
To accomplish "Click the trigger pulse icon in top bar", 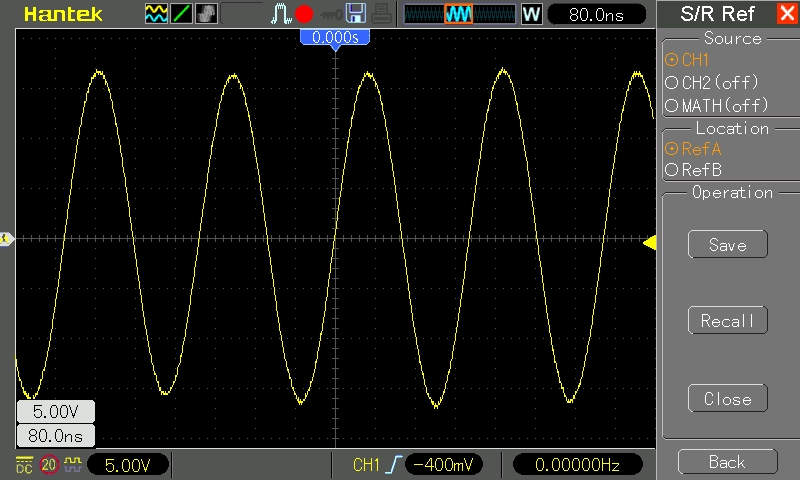I will (x=280, y=14).
